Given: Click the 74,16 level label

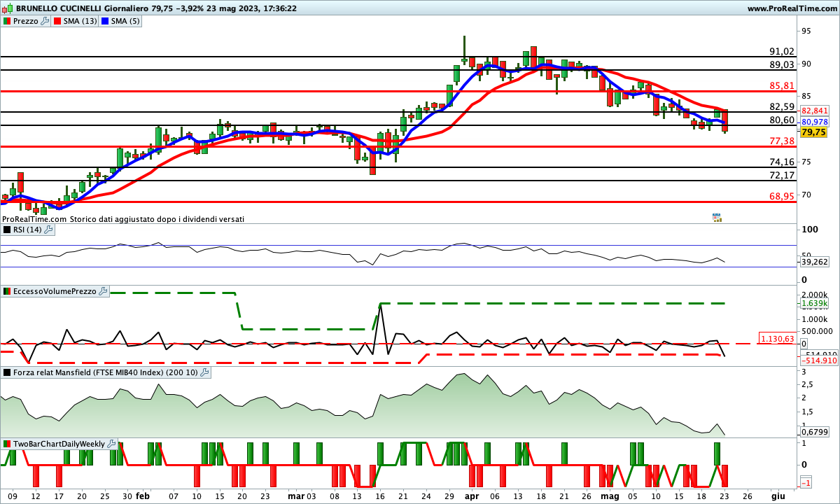Looking at the screenshot, I should [x=782, y=162].
